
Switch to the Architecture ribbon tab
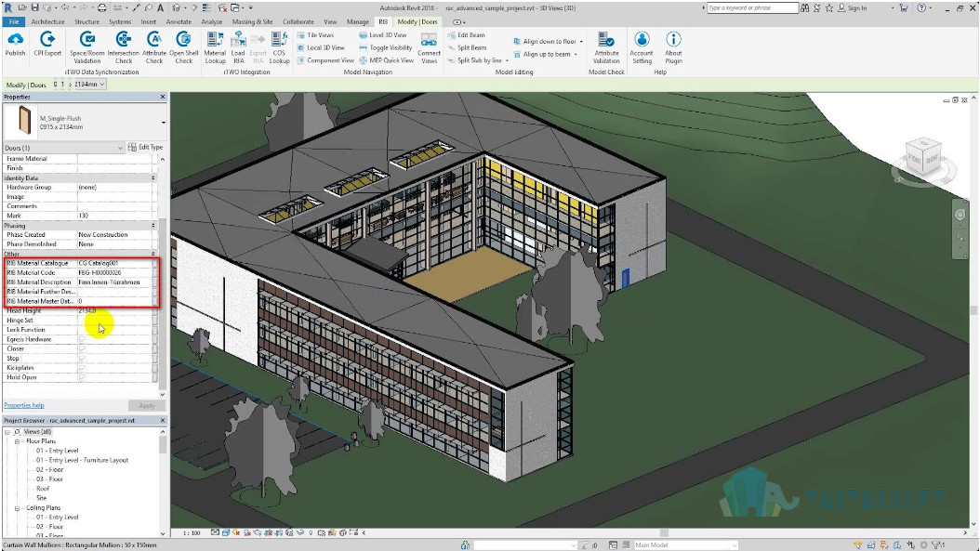tap(47, 22)
